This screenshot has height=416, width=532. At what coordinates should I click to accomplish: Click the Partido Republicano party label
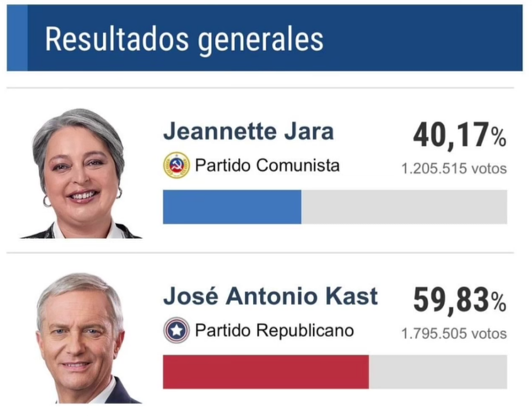coord(274,330)
